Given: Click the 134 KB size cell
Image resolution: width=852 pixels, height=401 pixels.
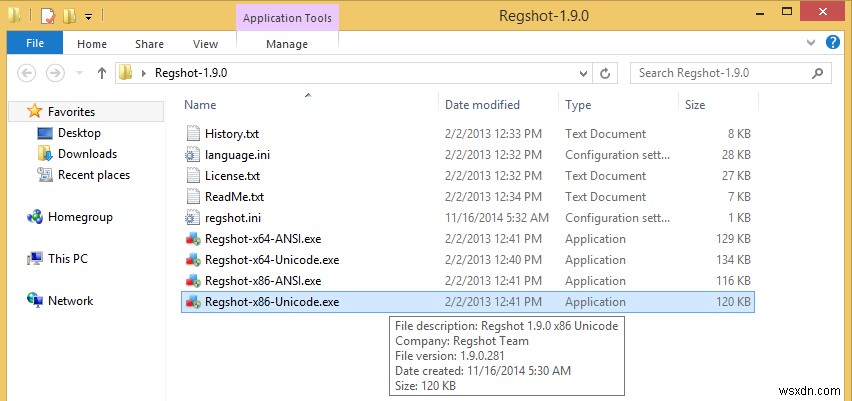Looking at the screenshot, I should (x=734, y=260).
